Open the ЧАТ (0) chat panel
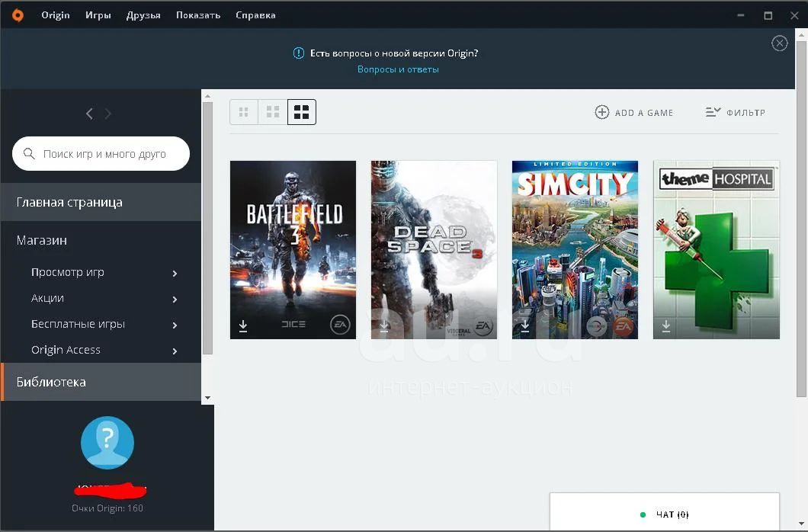 [665, 513]
